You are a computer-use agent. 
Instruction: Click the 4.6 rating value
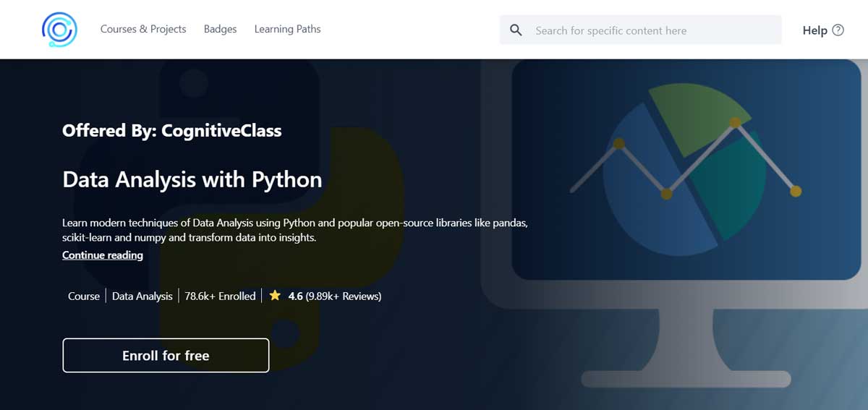[295, 296]
